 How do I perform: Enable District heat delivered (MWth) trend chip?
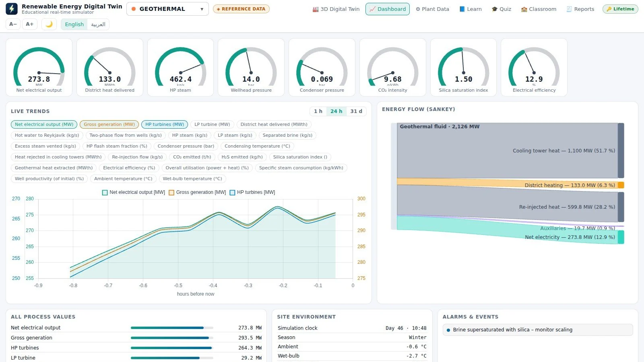click(x=274, y=124)
